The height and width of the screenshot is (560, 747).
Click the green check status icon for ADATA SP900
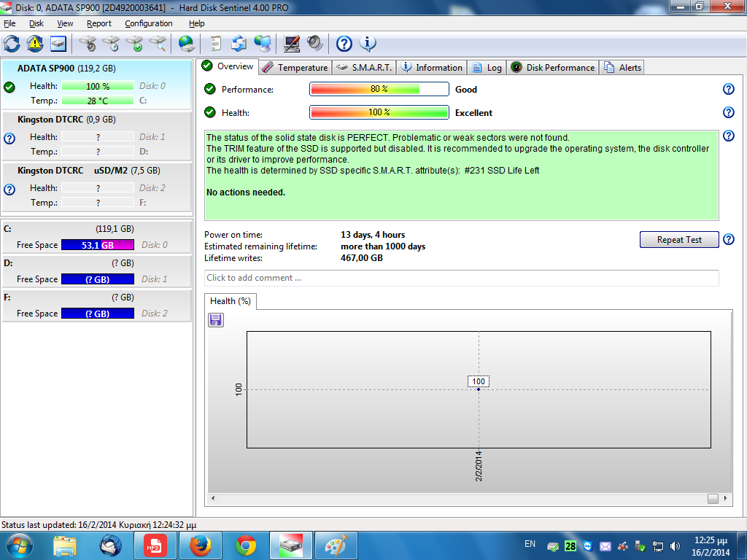[x=9, y=87]
